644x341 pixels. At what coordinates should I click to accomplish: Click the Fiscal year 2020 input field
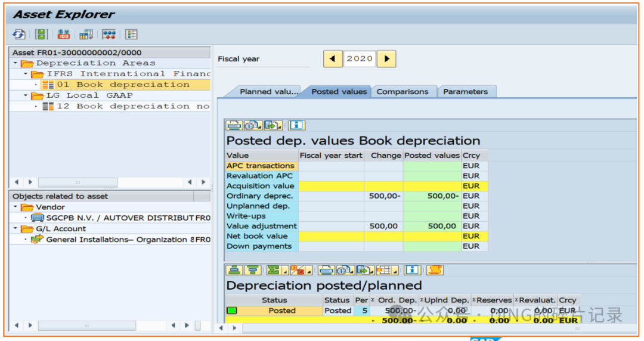360,59
